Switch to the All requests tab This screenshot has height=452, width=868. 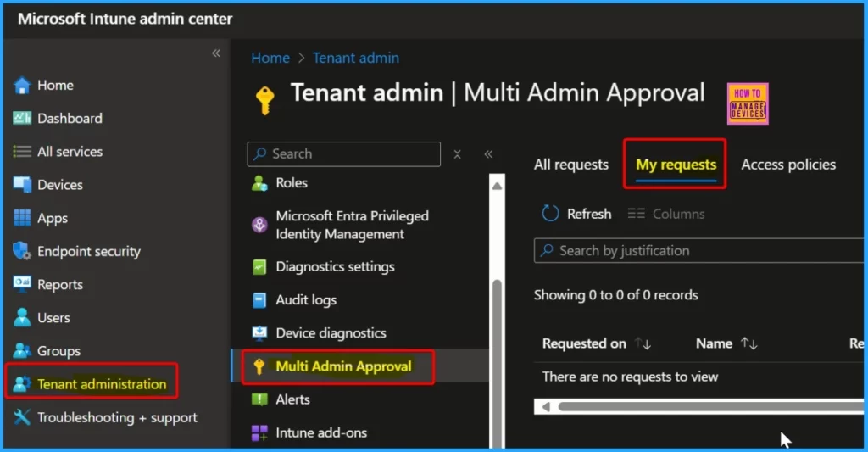(570, 165)
